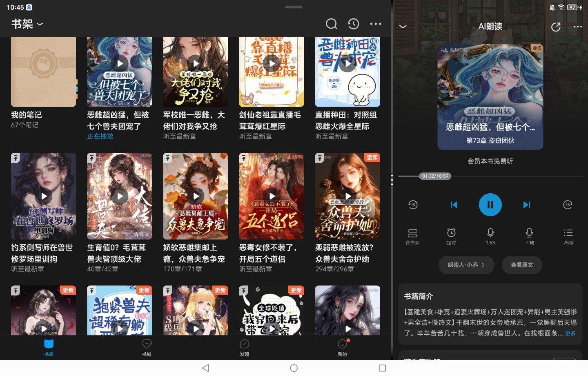Screen dimensions: 588x376
Task: Tap 会员本书免费听 notice
Action: click(x=490, y=161)
